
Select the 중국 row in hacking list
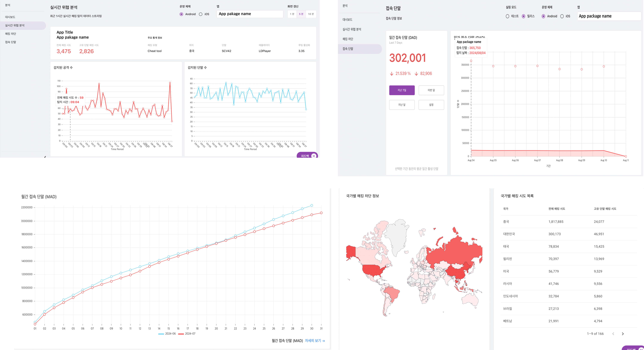coord(569,222)
